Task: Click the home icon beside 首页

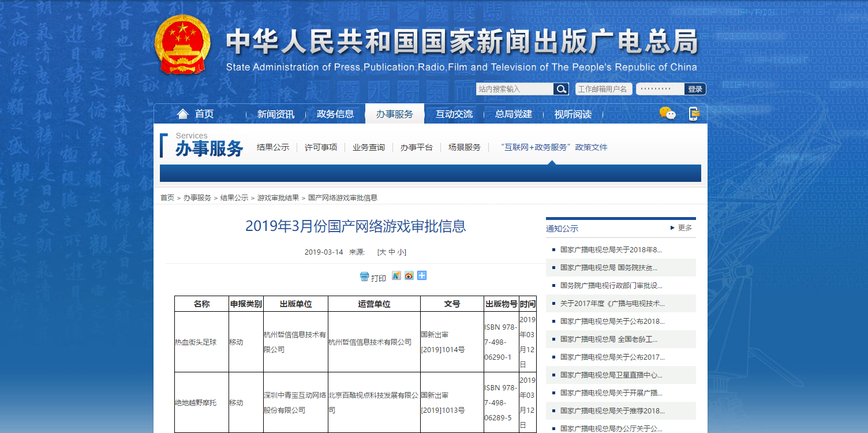Action: click(x=182, y=114)
